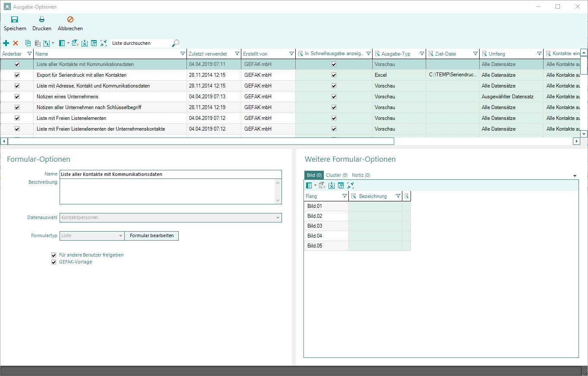The height and width of the screenshot is (376, 588).
Task: Table layout icon in the Bild tab toolbar
Action: click(341, 185)
